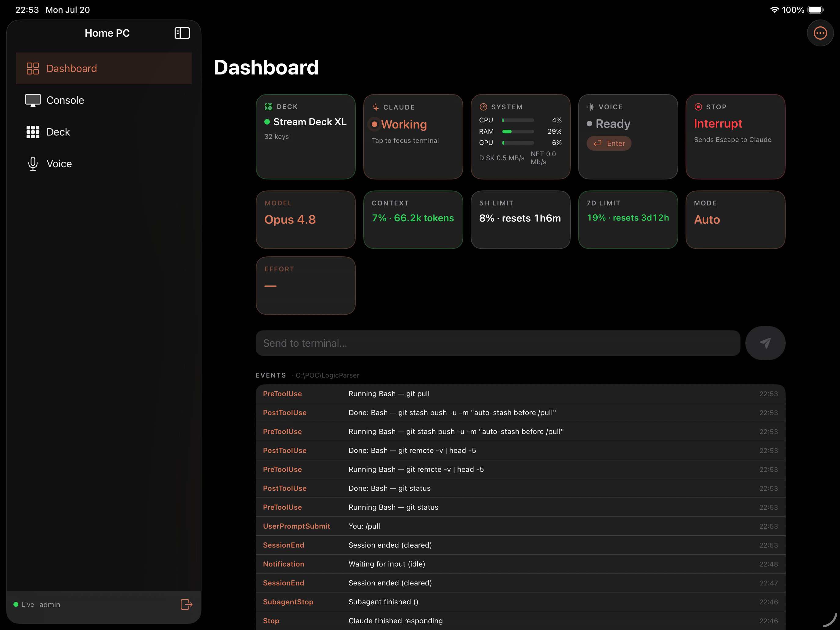Focus the Send to terminal input field
840x630 pixels.
498,343
